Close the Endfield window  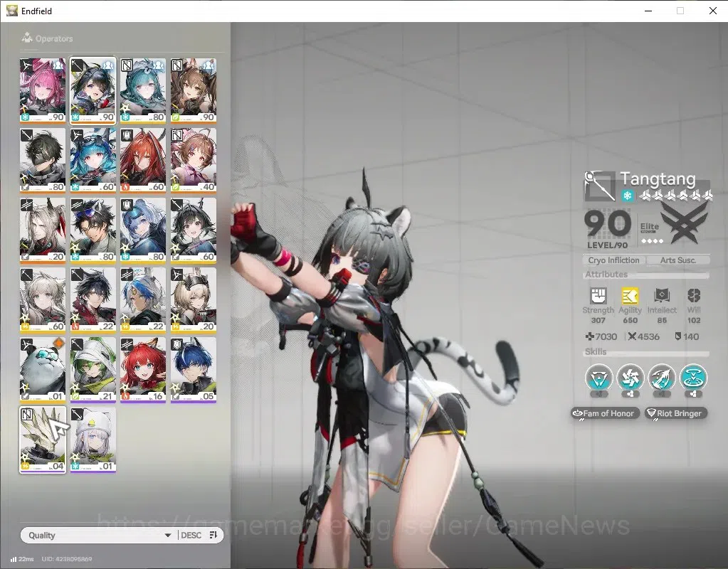point(713,11)
